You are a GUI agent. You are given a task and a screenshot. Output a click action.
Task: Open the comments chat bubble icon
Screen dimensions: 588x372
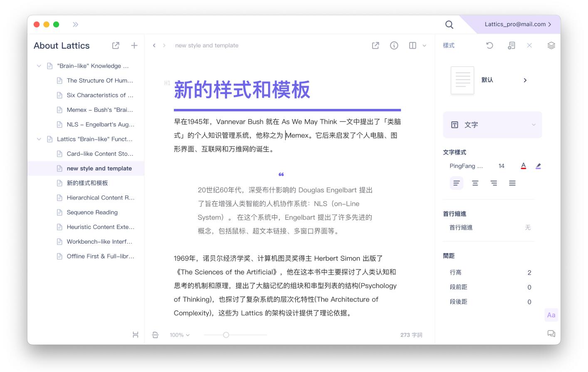click(551, 334)
